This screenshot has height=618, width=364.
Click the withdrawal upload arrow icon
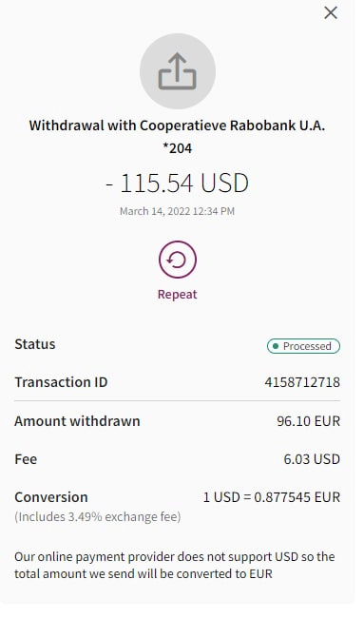[x=178, y=71]
